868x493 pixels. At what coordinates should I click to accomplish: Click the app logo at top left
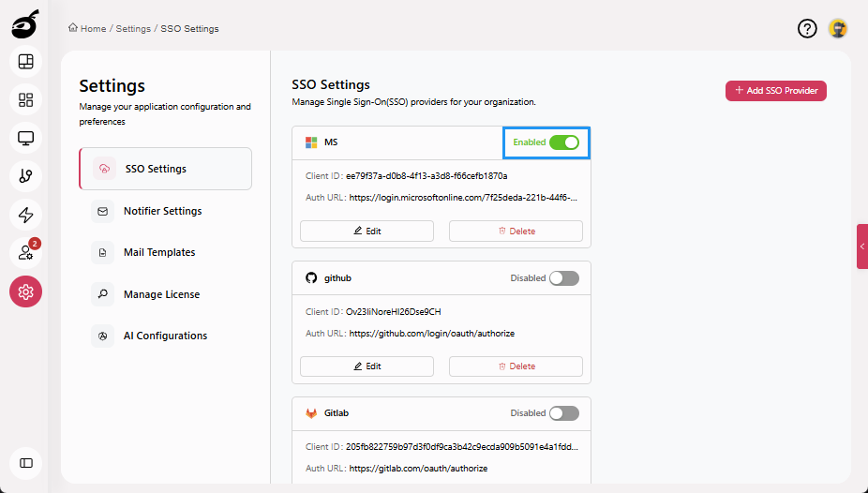click(x=25, y=24)
